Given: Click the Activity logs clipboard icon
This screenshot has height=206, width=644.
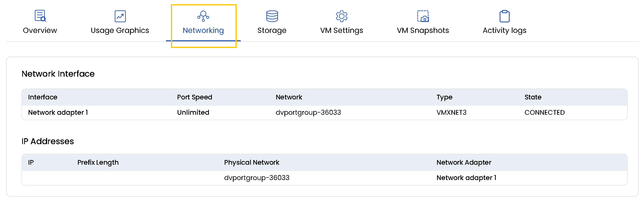Looking at the screenshot, I should pos(504,16).
